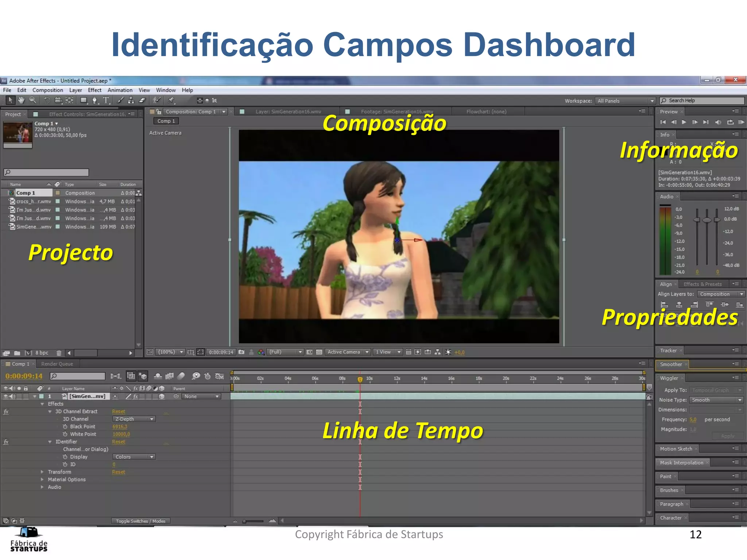Screen dimensions: 747x560
Task: Select the Brush tool
Action: point(120,100)
